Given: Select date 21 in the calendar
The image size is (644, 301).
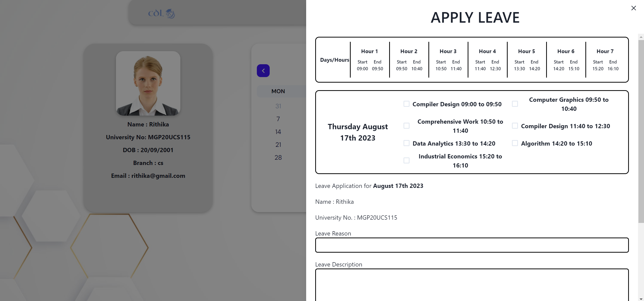Looking at the screenshot, I should point(278,145).
